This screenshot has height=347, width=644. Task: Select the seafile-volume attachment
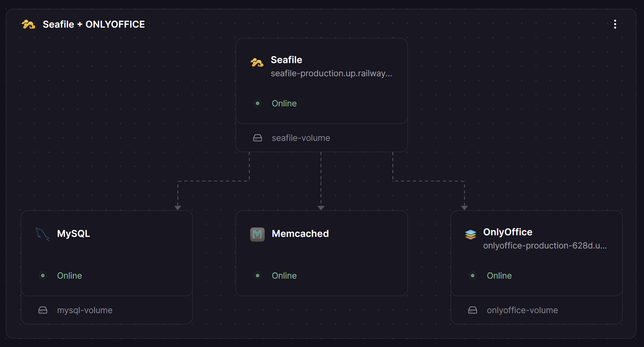tap(322, 138)
